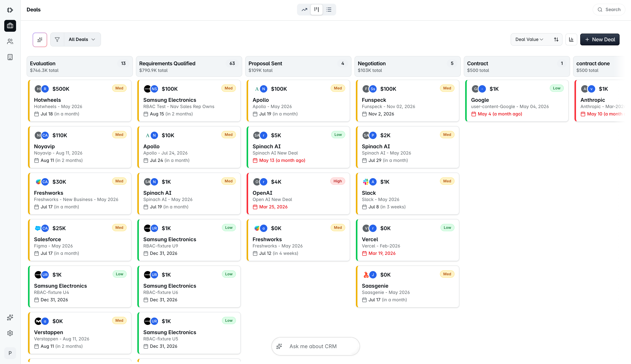
Task: Open the Noyavip $110K deal card
Action: click(x=80, y=147)
